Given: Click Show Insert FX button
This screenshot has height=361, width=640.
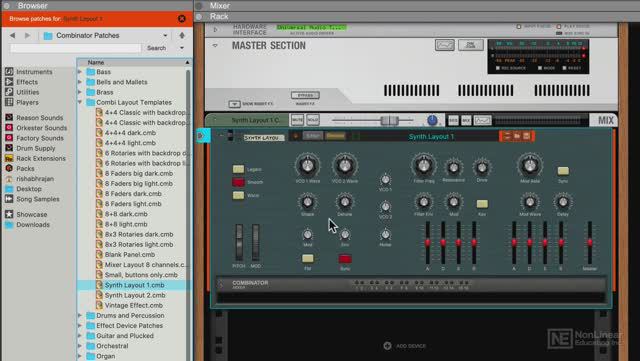Looking at the screenshot, I should click(234, 104).
